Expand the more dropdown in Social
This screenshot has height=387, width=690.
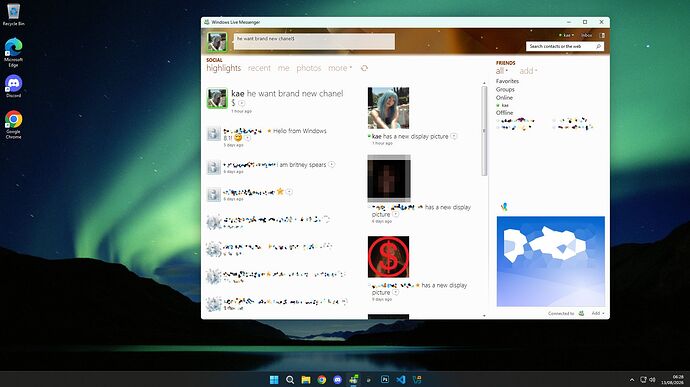340,68
